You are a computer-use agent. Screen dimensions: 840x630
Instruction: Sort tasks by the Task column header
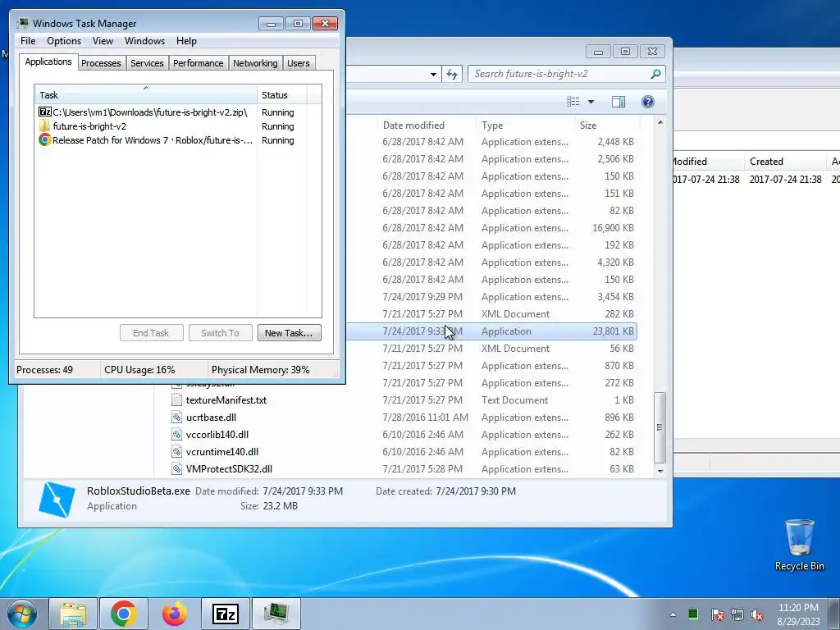[146, 95]
